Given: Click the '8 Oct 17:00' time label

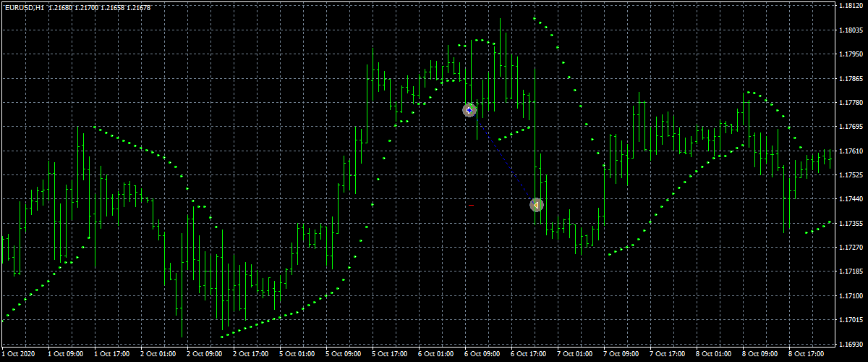Looking at the screenshot, I should (806, 355).
